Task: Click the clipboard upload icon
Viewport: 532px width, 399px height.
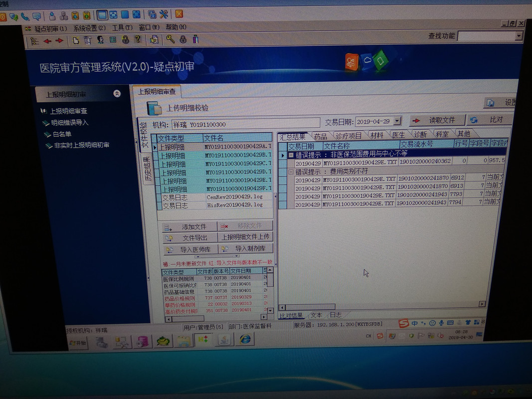Action: tap(87, 15)
